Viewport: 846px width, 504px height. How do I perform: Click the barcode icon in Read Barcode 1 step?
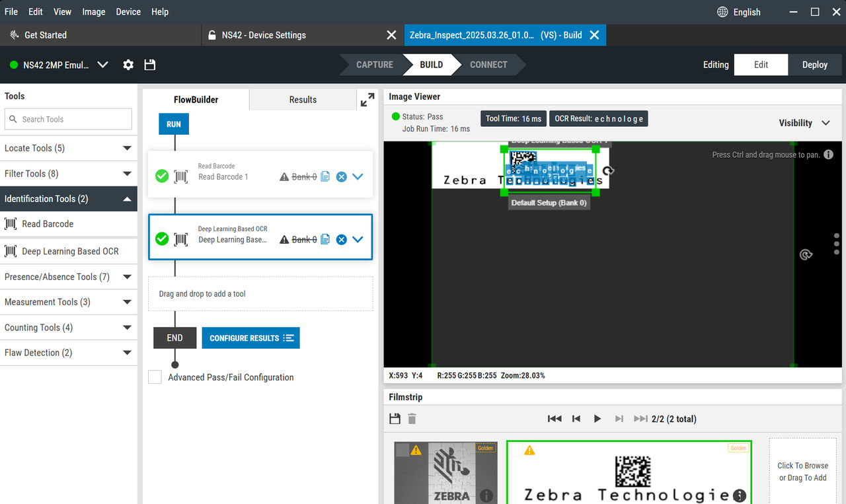(x=180, y=176)
